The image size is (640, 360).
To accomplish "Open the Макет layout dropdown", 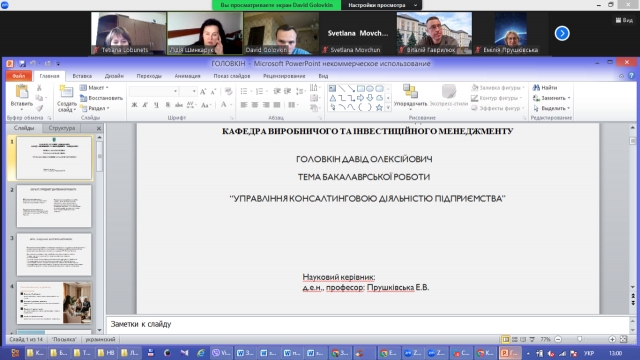I will (94, 87).
